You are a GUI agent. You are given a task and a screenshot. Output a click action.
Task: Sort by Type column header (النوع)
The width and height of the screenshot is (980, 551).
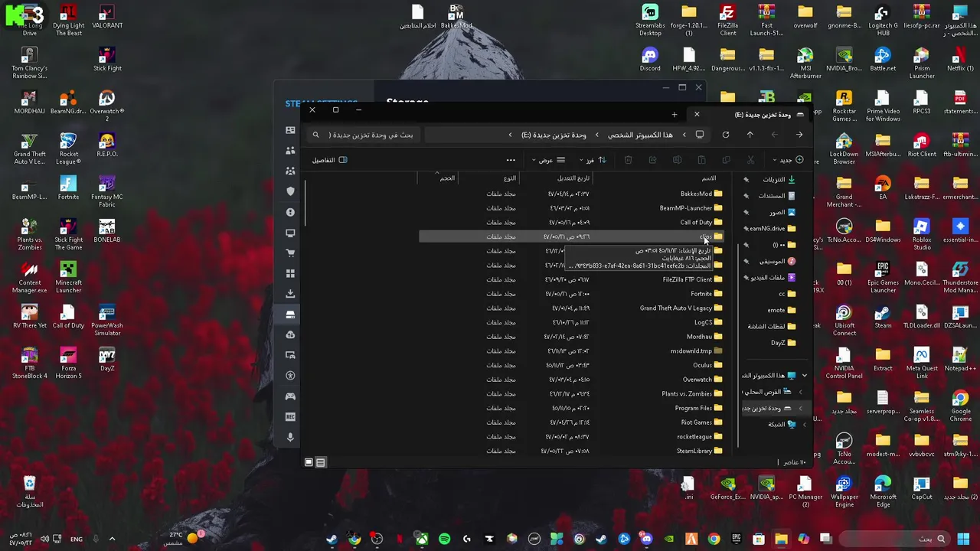pyautogui.click(x=509, y=178)
